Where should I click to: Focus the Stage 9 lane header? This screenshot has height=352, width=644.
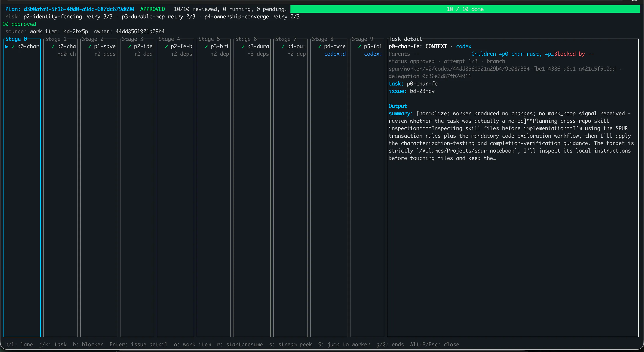[363, 39]
